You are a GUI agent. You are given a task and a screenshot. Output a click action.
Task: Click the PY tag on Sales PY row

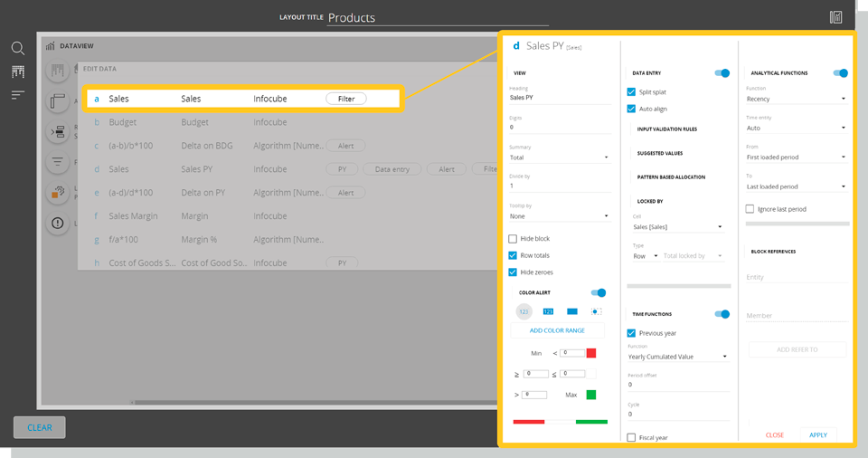coord(342,169)
